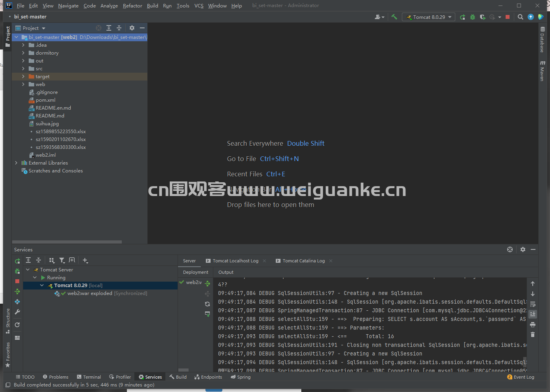The height and width of the screenshot is (392, 550).
Task: Stop the running server with the red square
Action: coord(508,17)
